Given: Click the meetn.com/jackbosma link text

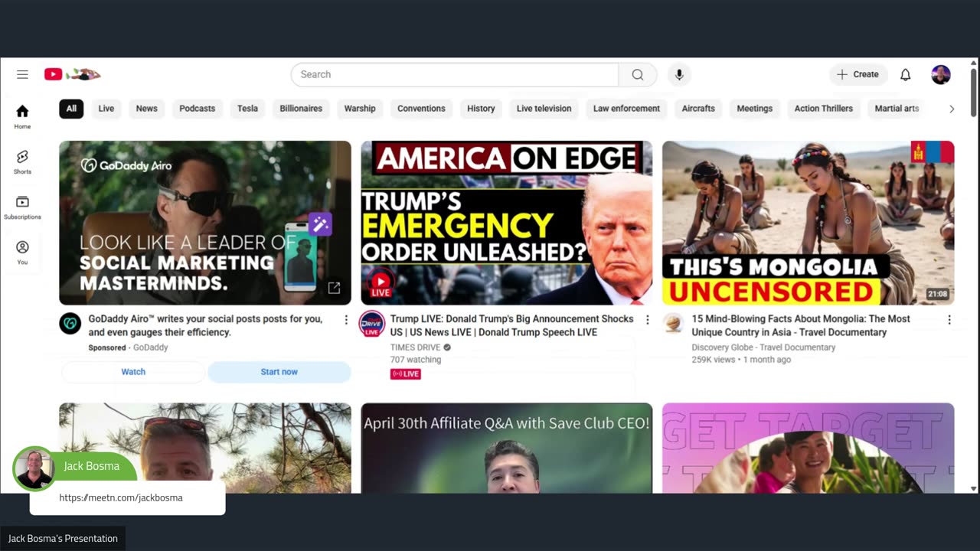Looking at the screenshot, I should coord(121,497).
